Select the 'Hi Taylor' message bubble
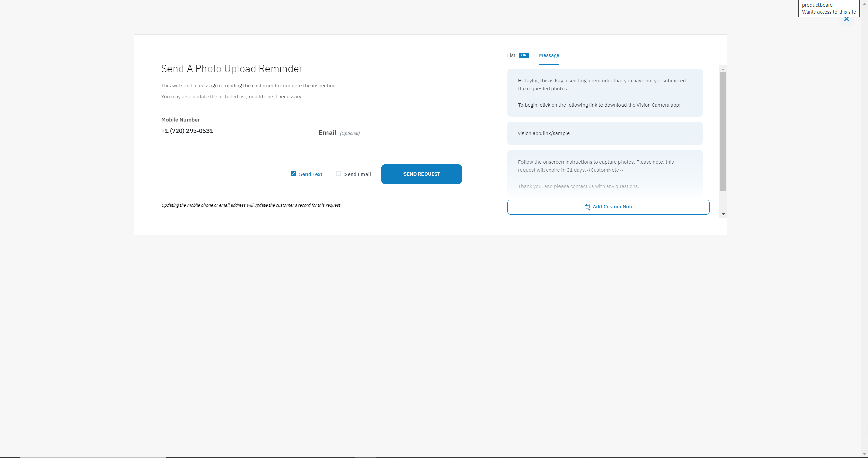This screenshot has height=458, width=868. pos(605,92)
